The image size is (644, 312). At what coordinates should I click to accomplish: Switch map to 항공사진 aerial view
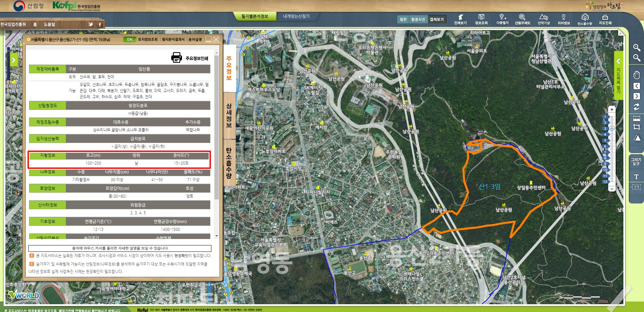418,19
